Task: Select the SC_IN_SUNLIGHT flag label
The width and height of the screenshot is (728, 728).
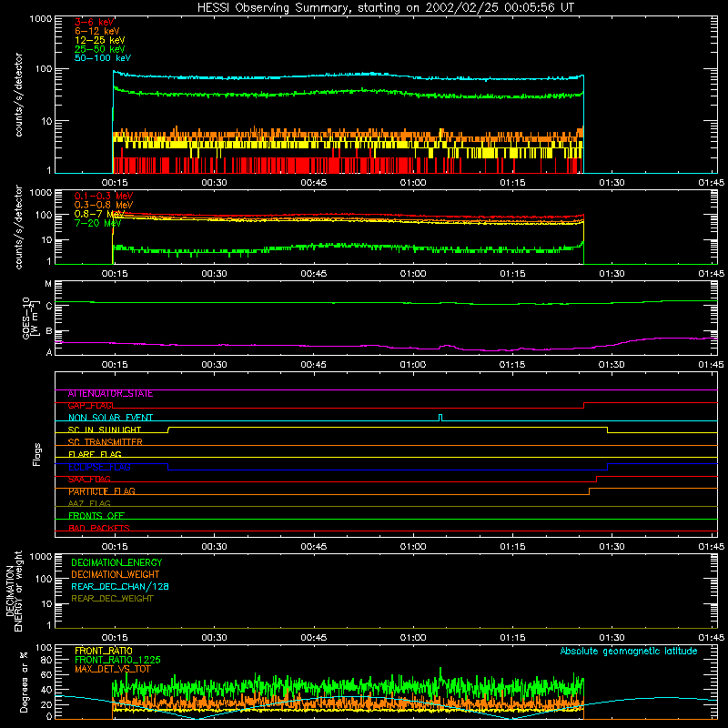Action: (x=105, y=430)
